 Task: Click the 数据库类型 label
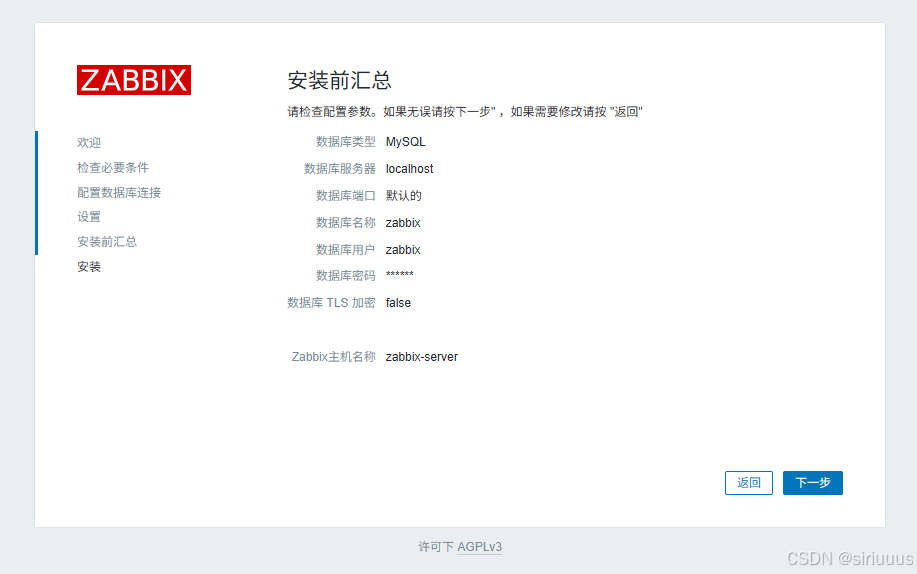[x=346, y=142]
